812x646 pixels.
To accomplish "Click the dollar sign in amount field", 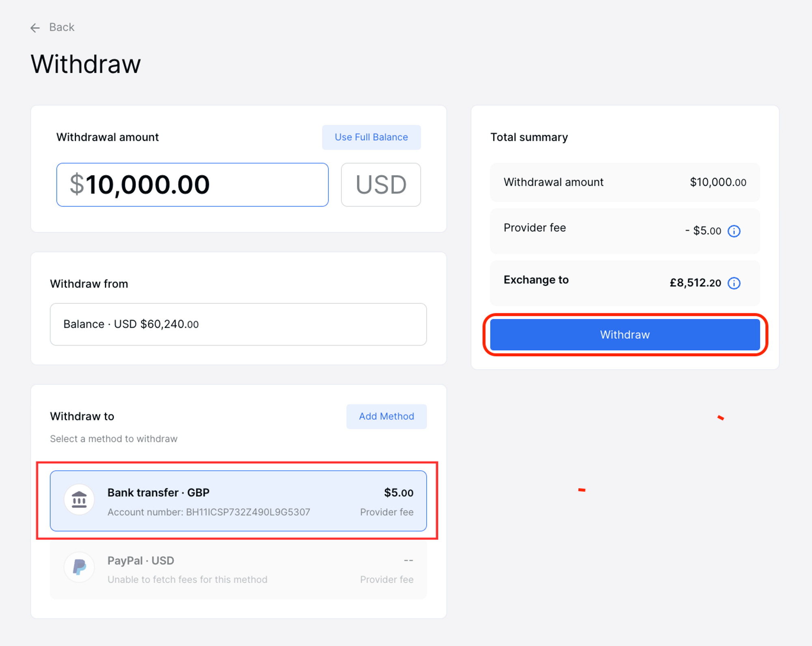I will pyautogui.click(x=77, y=184).
